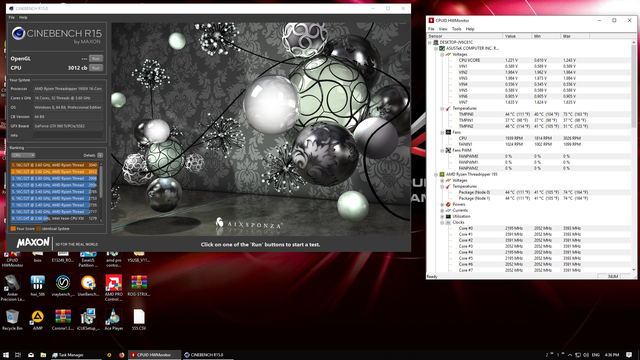Open the iCUESetup installer icon
Viewport: 640px width, 360px height.
click(88, 320)
